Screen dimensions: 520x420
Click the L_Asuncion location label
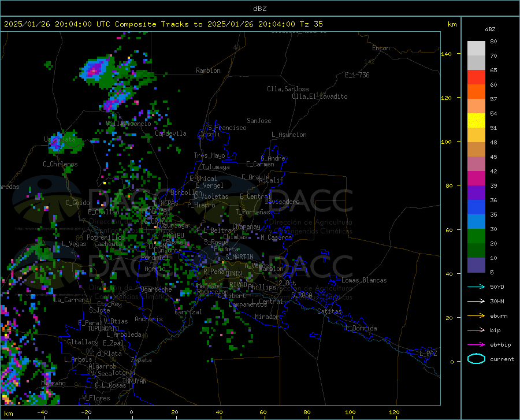point(289,135)
